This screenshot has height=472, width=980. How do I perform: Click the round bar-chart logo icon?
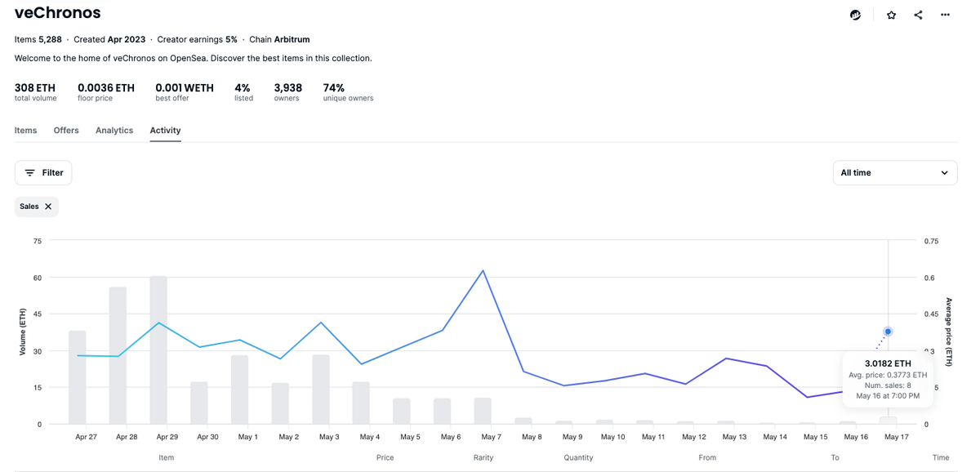(x=855, y=15)
